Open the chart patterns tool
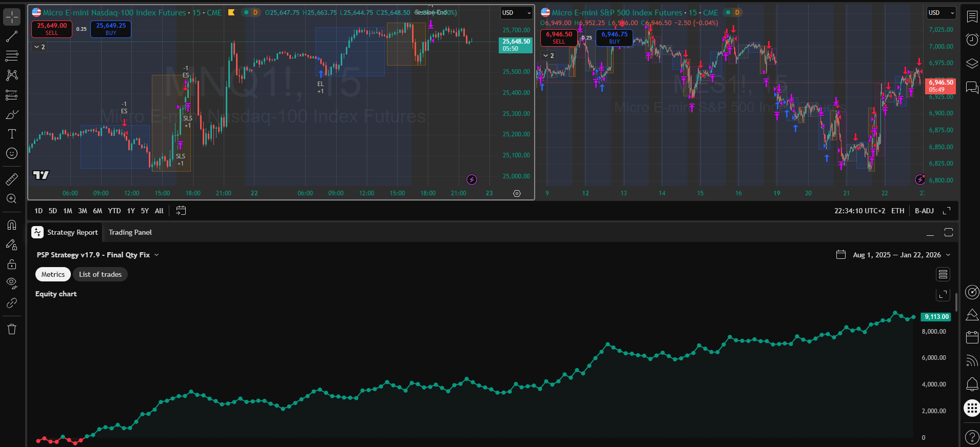This screenshot has width=980, height=447. [12, 75]
